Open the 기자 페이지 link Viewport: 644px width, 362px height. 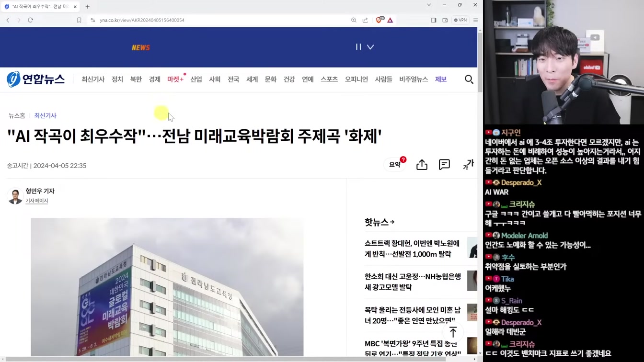click(37, 201)
